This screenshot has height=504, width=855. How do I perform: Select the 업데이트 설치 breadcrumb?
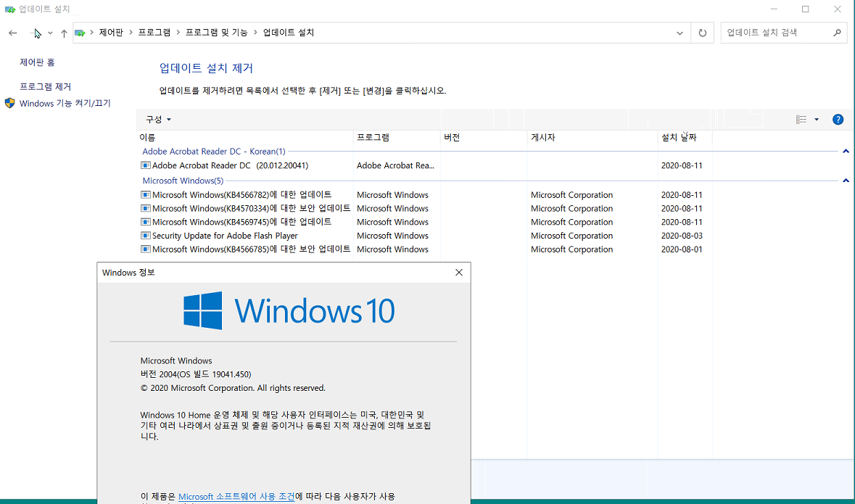point(289,33)
